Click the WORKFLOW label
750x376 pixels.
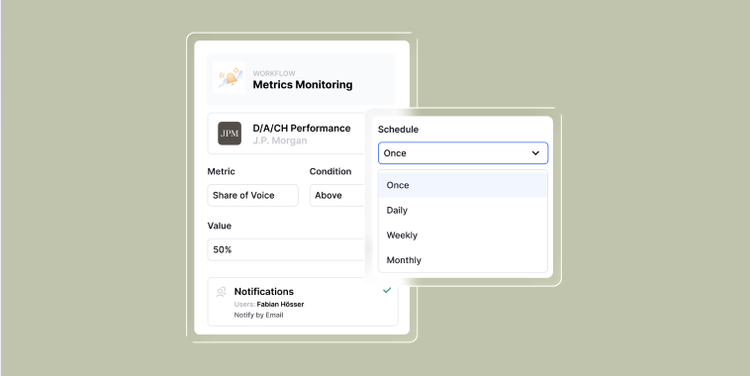(274, 73)
